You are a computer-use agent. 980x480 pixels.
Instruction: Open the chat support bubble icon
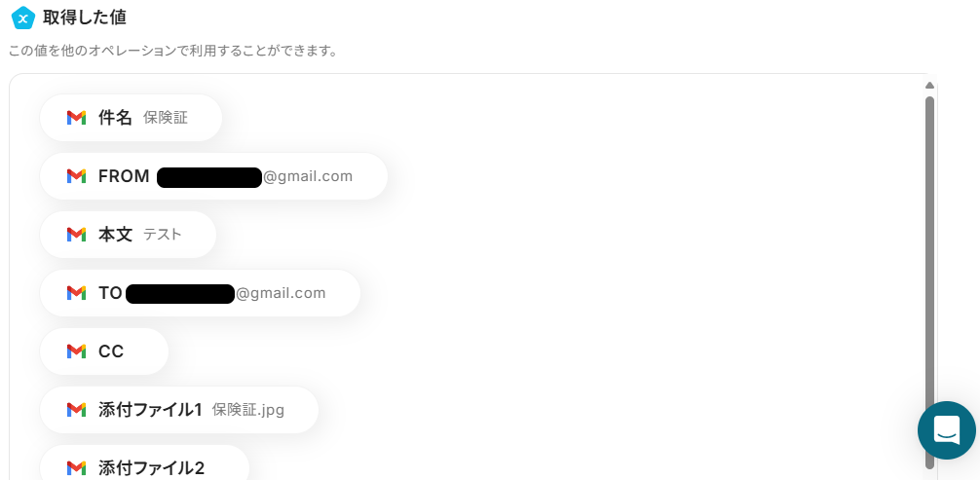click(x=946, y=430)
